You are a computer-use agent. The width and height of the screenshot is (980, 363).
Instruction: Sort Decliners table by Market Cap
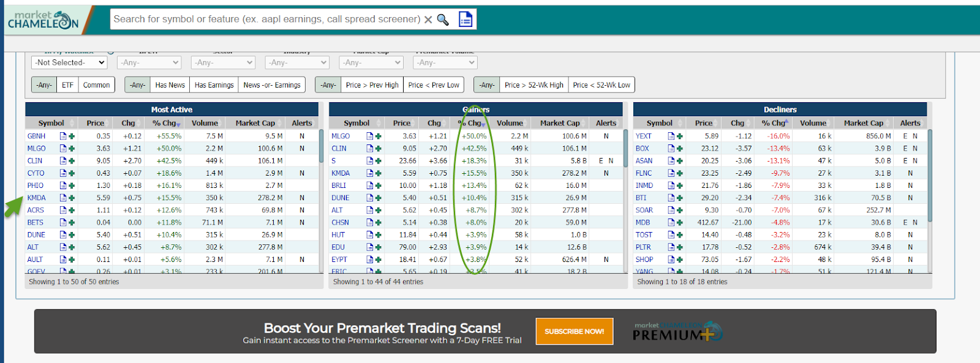pos(863,123)
